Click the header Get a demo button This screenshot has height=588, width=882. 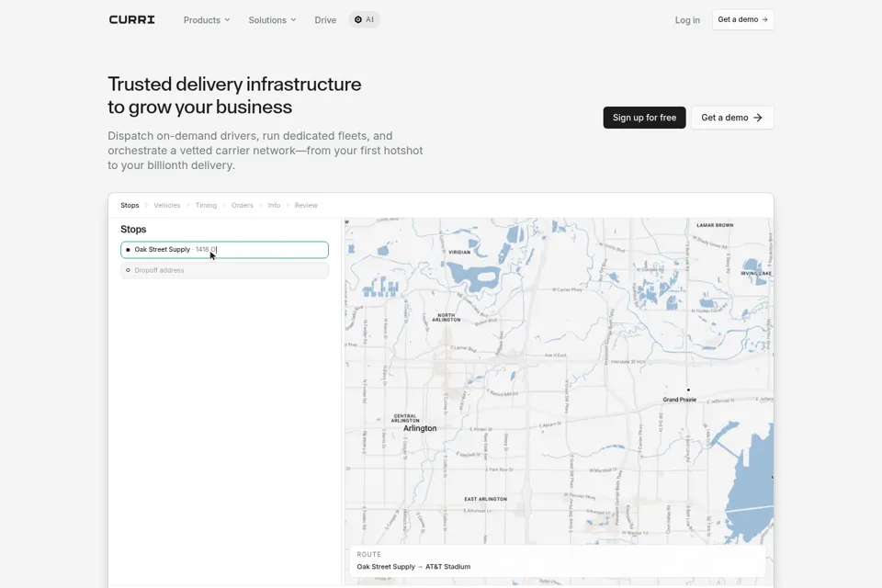click(742, 19)
